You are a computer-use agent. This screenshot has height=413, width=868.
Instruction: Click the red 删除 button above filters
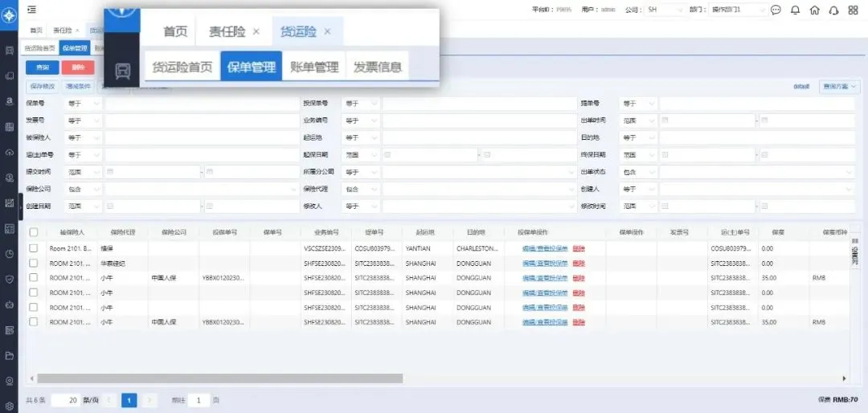click(x=77, y=67)
